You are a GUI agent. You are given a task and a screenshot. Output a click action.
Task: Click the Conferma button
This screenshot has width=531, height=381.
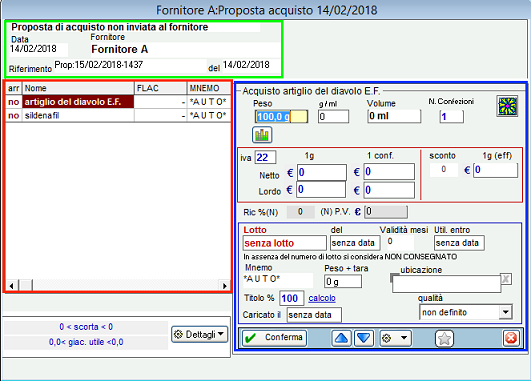pos(274,338)
